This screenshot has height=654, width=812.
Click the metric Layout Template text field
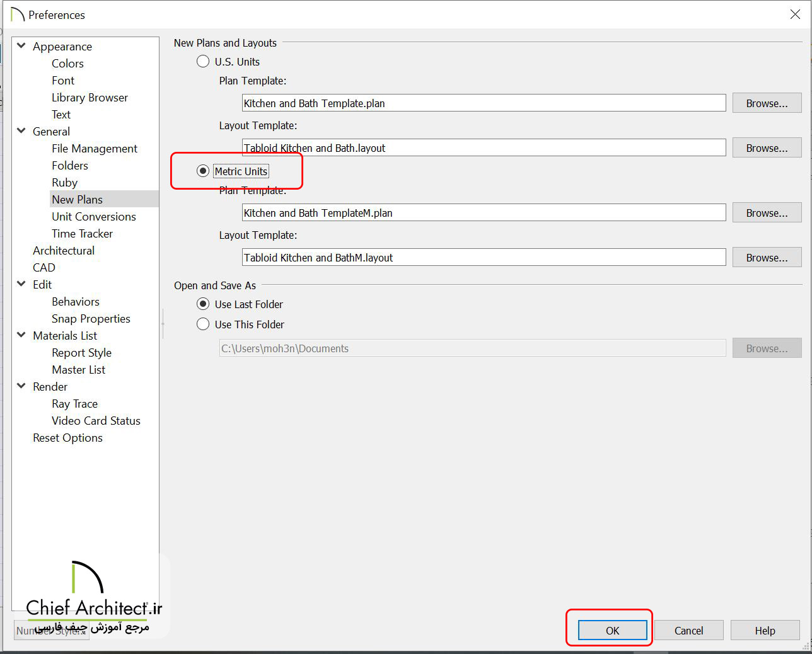pos(484,258)
